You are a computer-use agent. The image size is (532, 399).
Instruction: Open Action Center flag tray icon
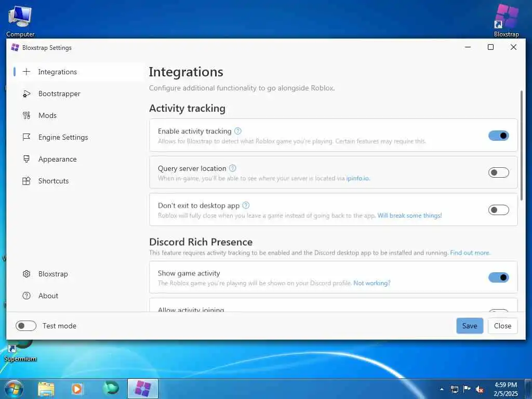point(467,389)
